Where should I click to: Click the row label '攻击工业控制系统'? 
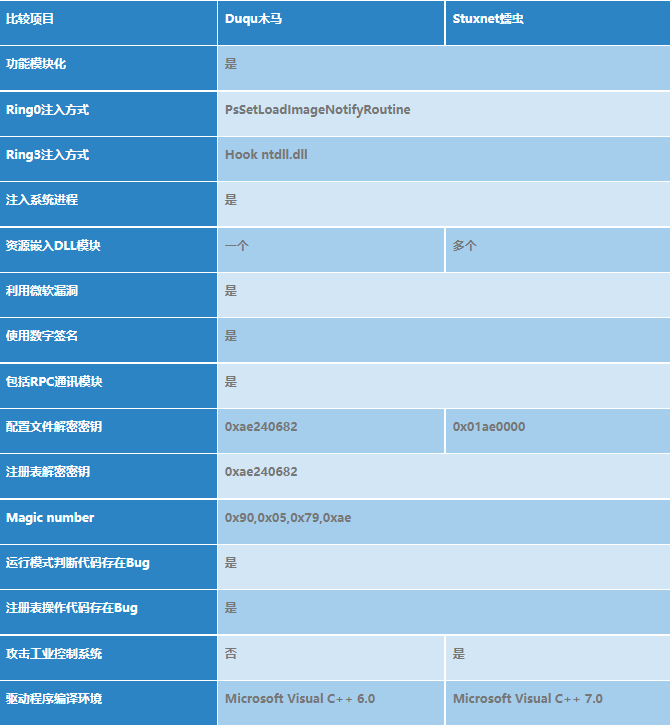[x=54, y=654]
